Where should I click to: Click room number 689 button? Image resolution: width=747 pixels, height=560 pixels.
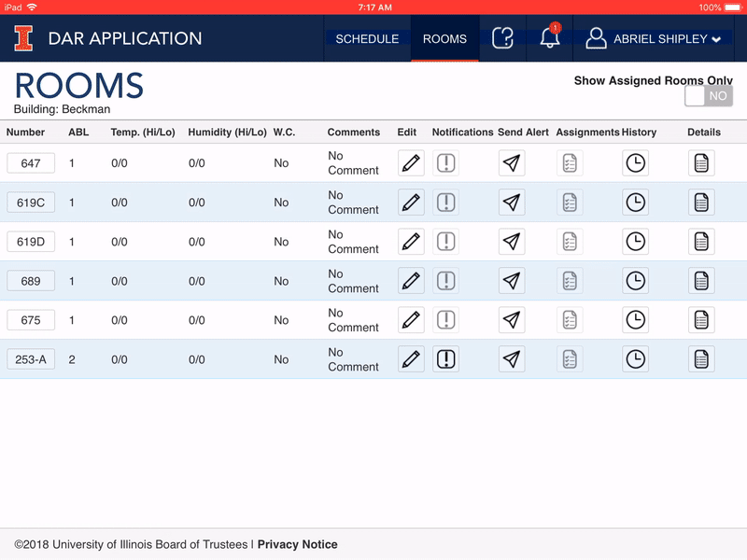point(31,281)
